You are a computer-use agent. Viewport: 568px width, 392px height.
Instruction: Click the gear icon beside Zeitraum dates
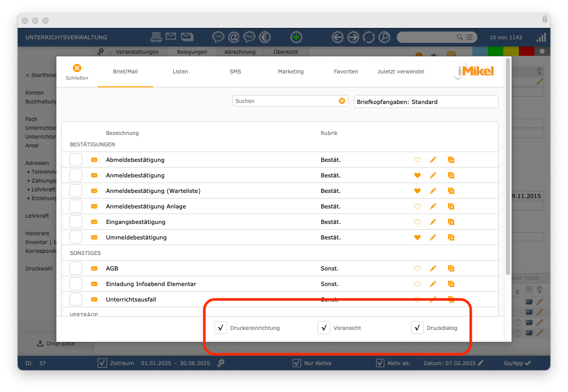coord(221,363)
